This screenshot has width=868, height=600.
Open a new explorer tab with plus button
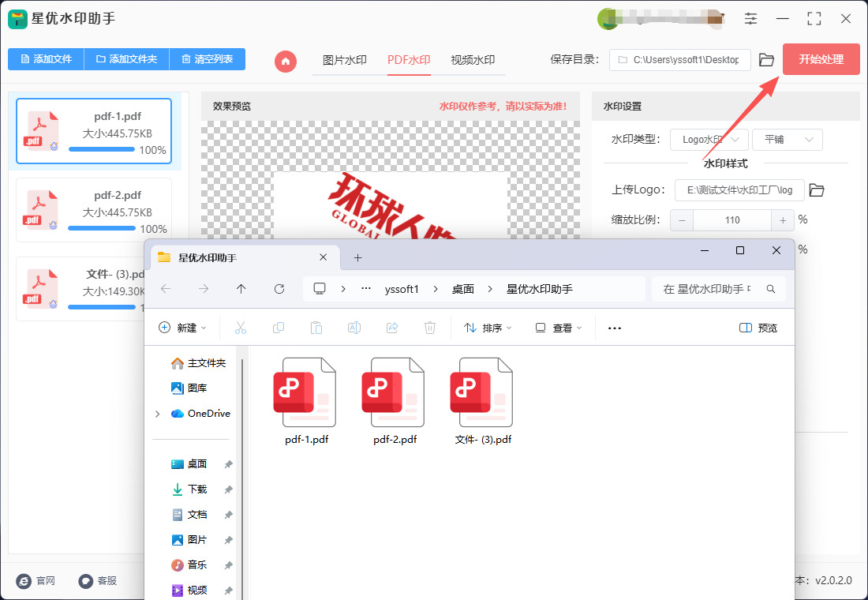pos(357,257)
